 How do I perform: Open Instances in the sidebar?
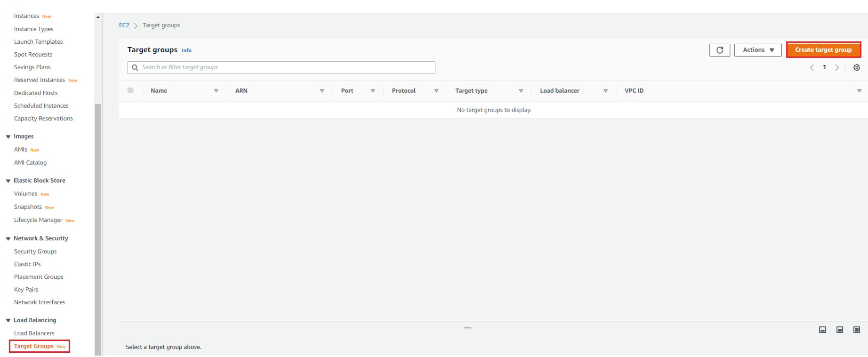pos(26,16)
